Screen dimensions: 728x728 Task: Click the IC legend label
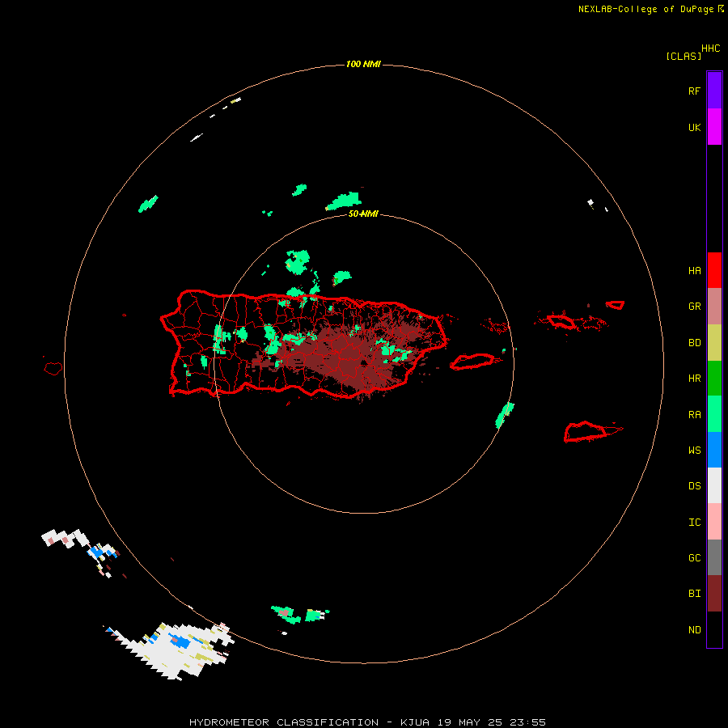coord(694,523)
